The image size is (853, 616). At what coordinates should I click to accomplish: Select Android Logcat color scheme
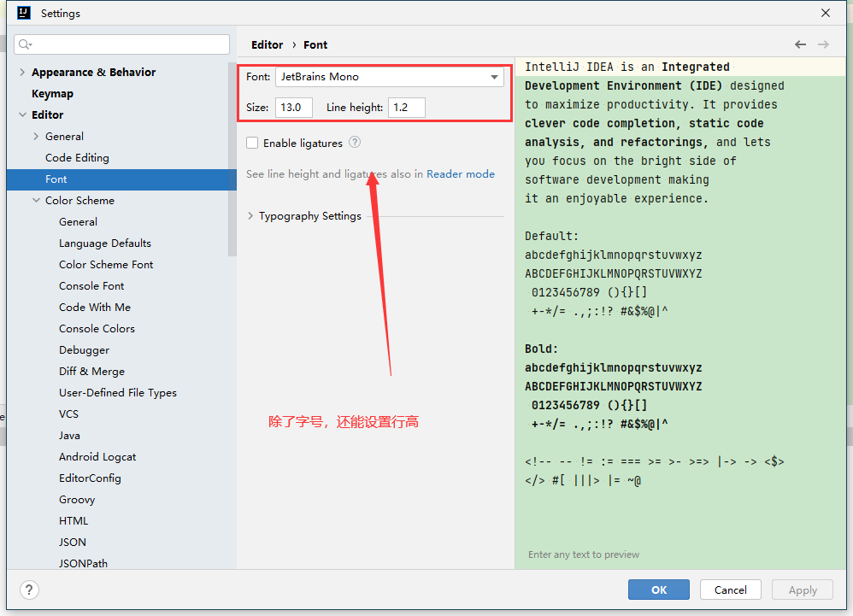[97, 457]
